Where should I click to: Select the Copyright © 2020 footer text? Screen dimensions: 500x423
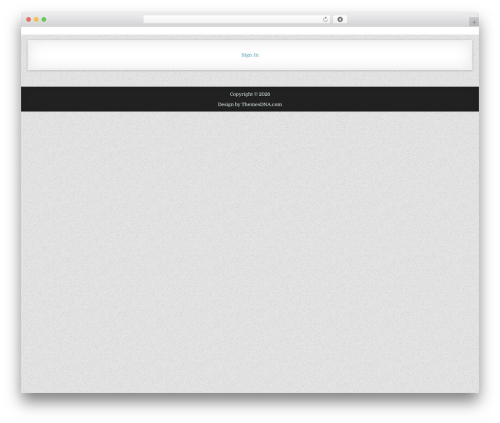click(x=250, y=94)
